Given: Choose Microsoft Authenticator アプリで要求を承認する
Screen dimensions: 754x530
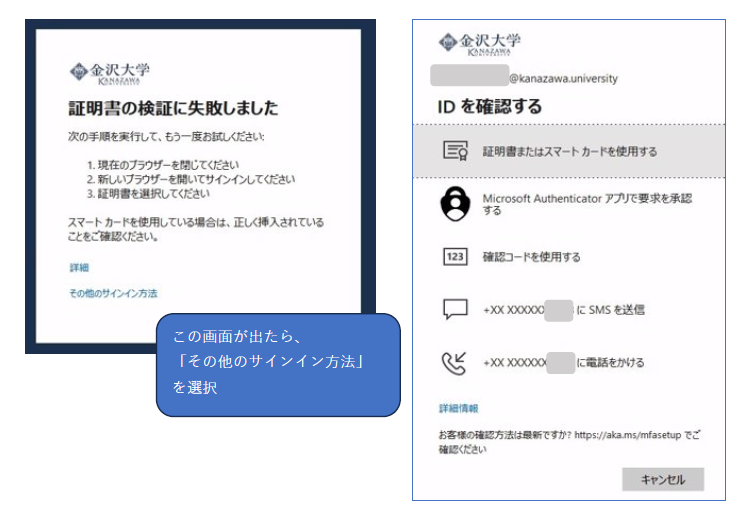Looking at the screenshot, I should tap(586, 204).
